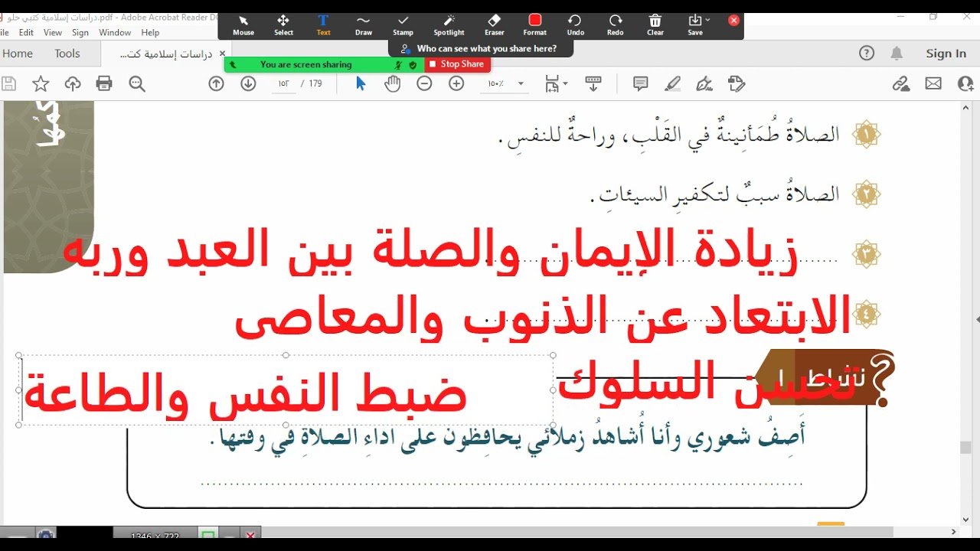980x551 pixels.
Task: Open the Window menu
Action: pyautogui.click(x=115, y=33)
